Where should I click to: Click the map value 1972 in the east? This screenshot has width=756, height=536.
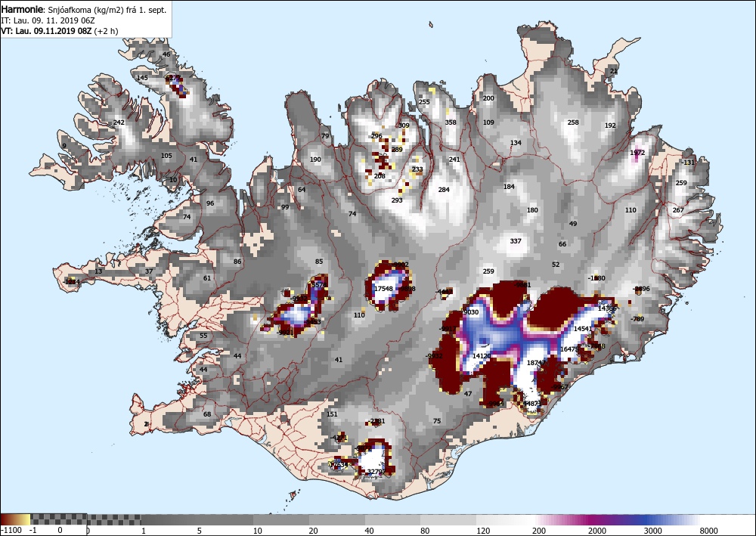637,153
